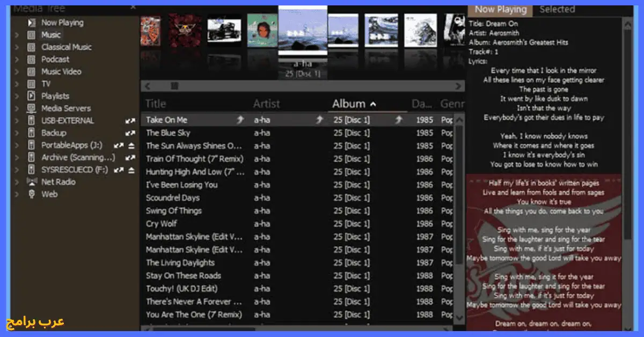Click track list scrollbar up arrow
644x337 pixels.
[x=459, y=120]
